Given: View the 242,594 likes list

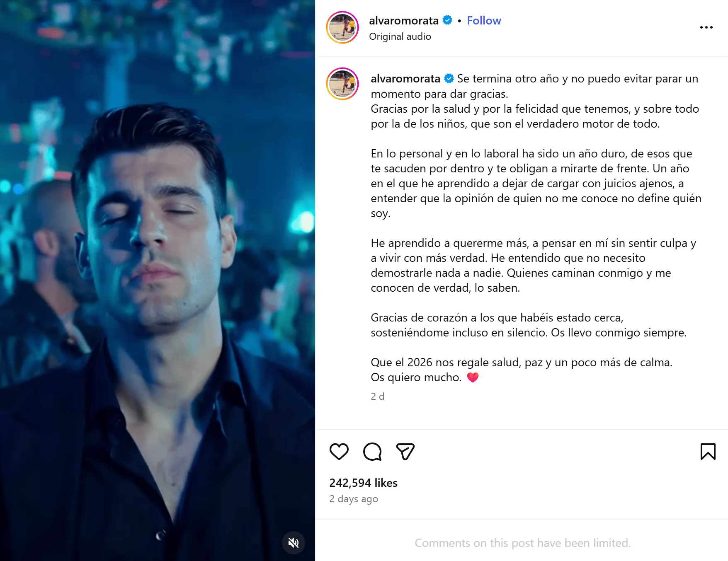Looking at the screenshot, I should [363, 483].
